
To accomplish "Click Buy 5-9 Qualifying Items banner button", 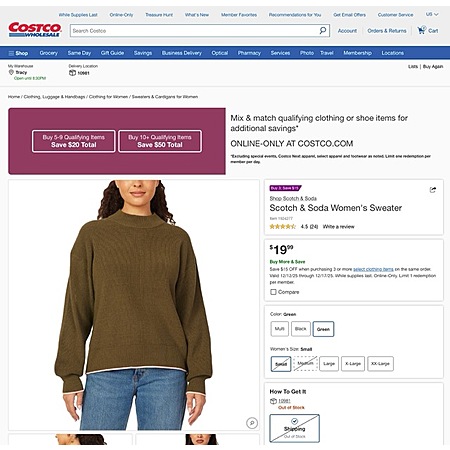I will pos(74,141).
